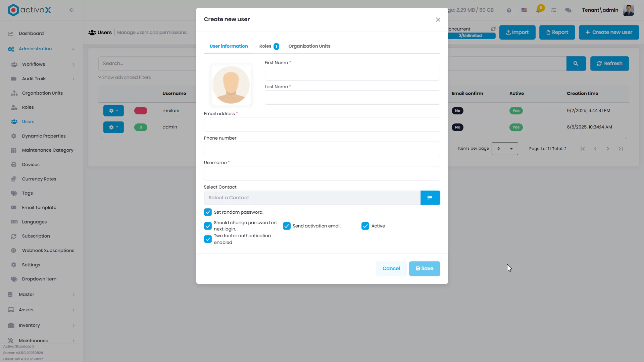The image size is (644, 362).
Task: Click the First Name input field
Action: click(x=352, y=73)
